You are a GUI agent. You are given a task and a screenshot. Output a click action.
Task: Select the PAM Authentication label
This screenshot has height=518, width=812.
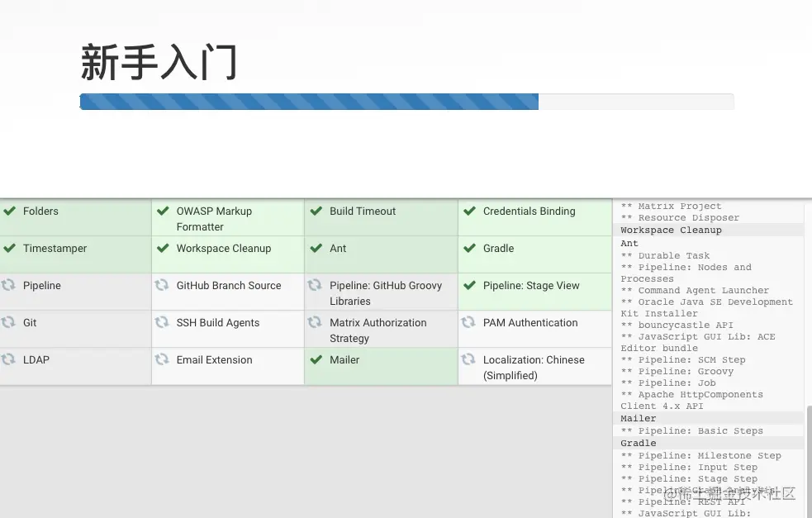tap(530, 323)
